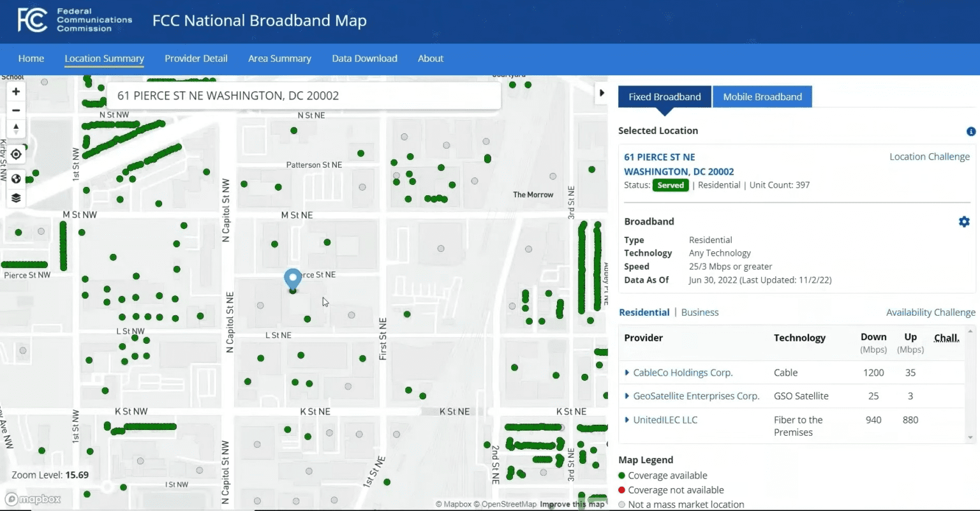This screenshot has height=511, width=980.
Task: Expand CableCo Holdings Corp. row
Action: (x=627, y=373)
